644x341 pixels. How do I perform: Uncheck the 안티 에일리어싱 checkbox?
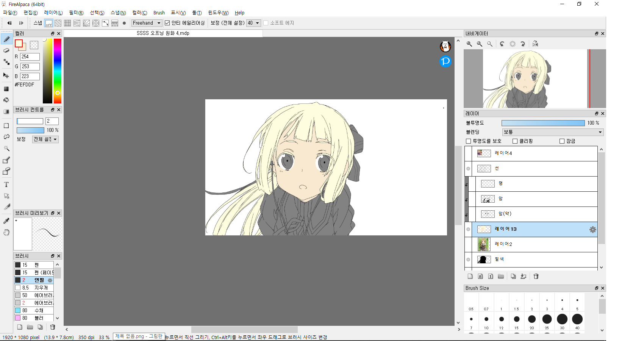coord(167,23)
